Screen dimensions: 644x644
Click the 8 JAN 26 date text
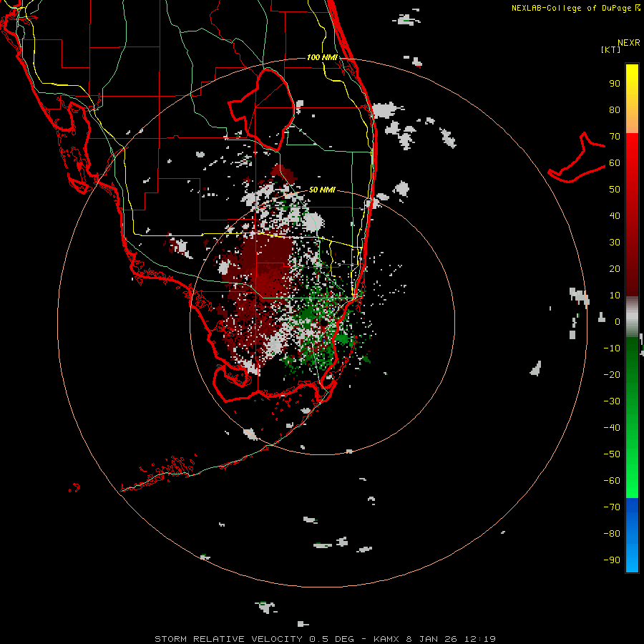click(x=431, y=639)
